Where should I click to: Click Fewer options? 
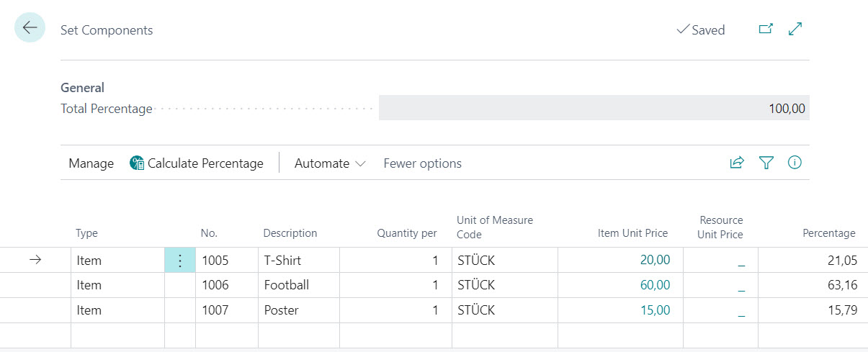point(422,163)
